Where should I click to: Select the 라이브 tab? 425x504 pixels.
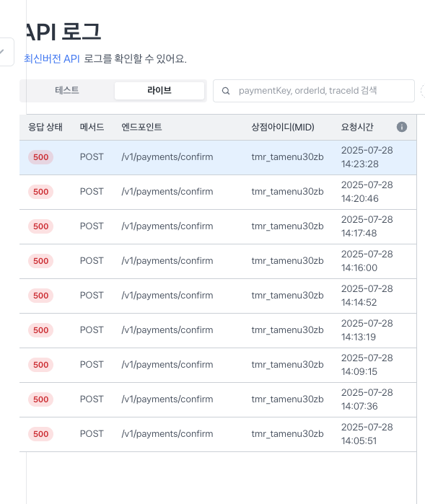[x=159, y=90]
